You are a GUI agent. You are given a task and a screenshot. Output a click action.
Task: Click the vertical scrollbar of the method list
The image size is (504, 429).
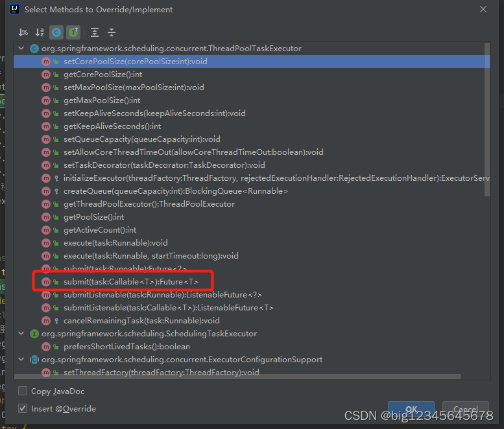tap(487, 119)
